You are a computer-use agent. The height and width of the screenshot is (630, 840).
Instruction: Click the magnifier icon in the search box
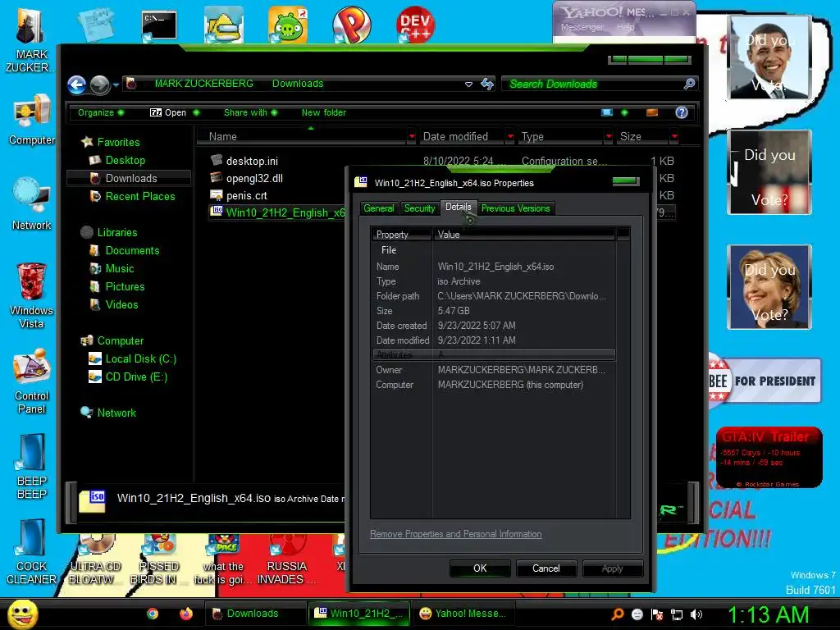pos(689,84)
